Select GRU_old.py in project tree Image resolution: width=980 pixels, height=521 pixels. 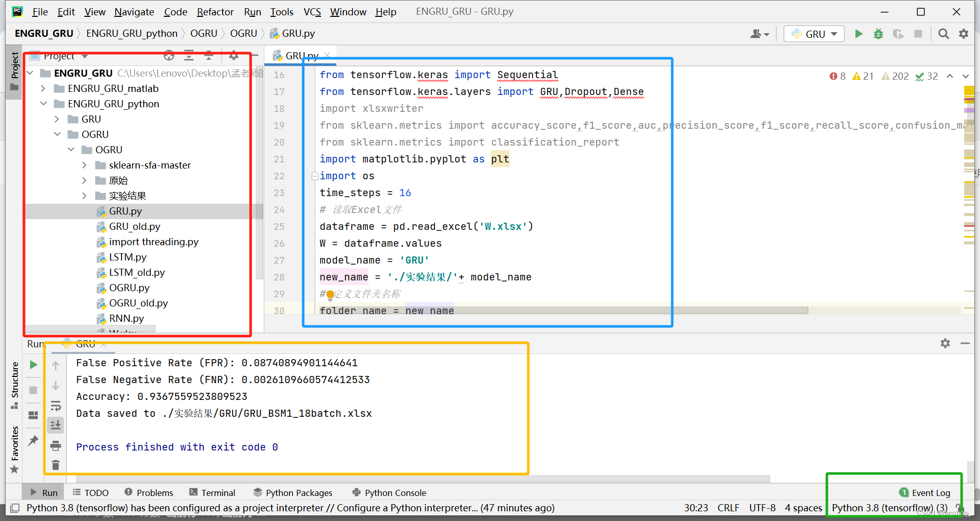click(x=134, y=226)
